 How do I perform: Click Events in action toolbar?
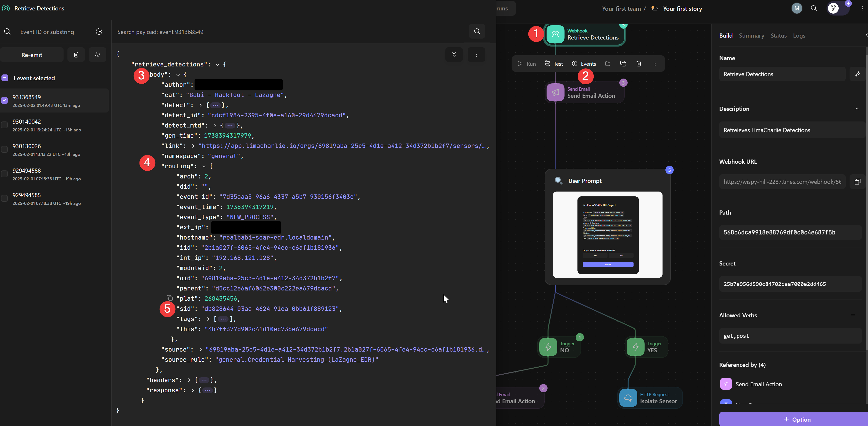pyautogui.click(x=584, y=64)
